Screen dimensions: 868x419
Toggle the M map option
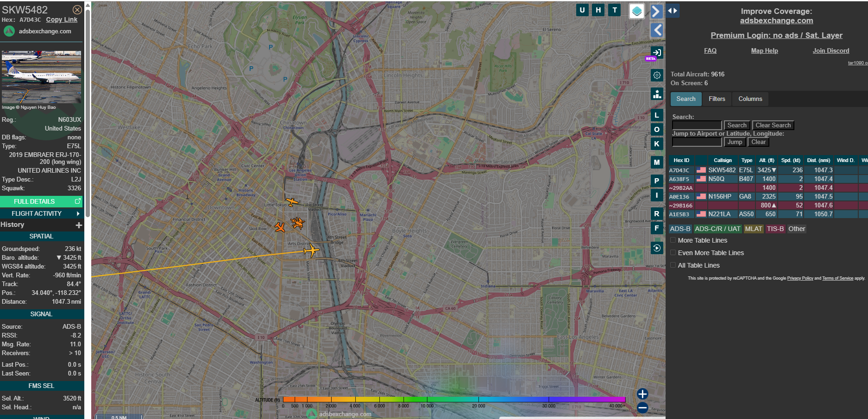pyautogui.click(x=657, y=163)
